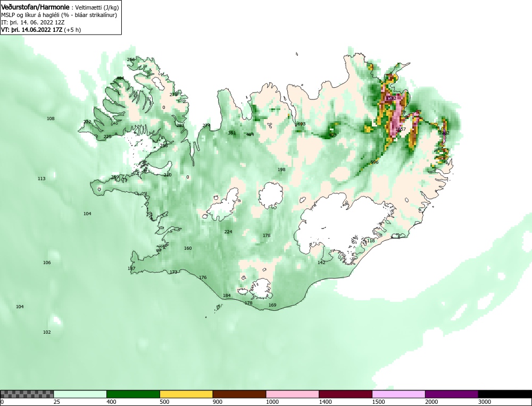Click the map value 259
The image size is (532, 406).
tap(115, 177)
